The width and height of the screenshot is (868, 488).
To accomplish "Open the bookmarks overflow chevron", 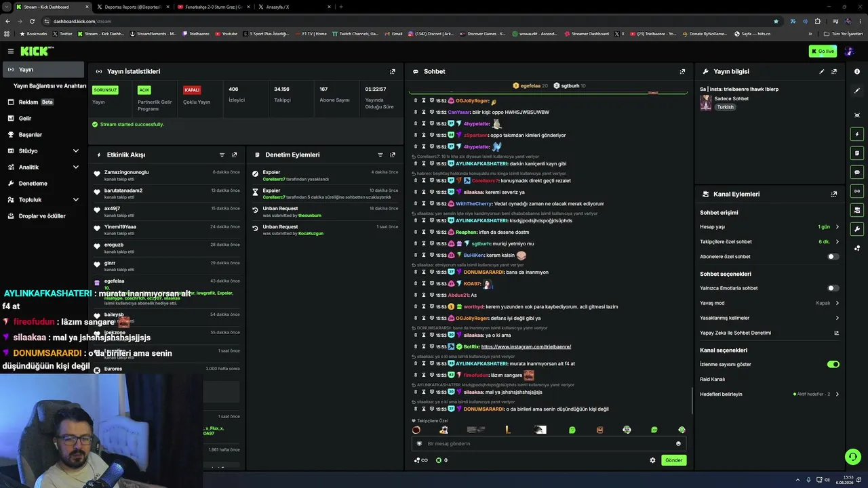I will [810, 34].
